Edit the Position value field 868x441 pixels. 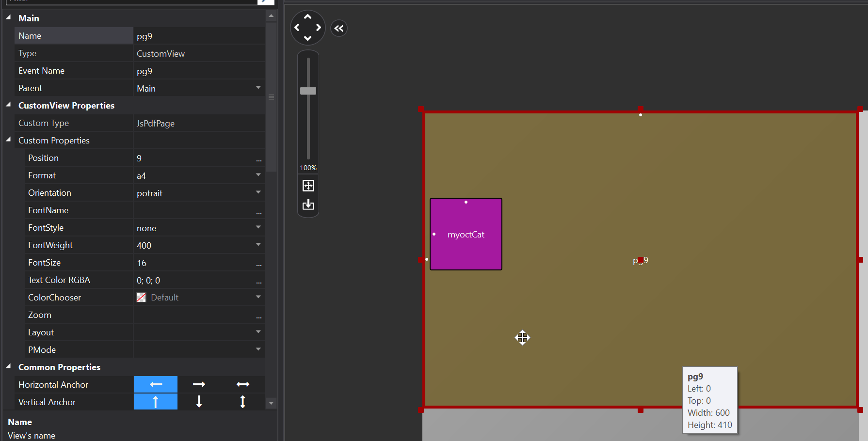click(193, 158)
